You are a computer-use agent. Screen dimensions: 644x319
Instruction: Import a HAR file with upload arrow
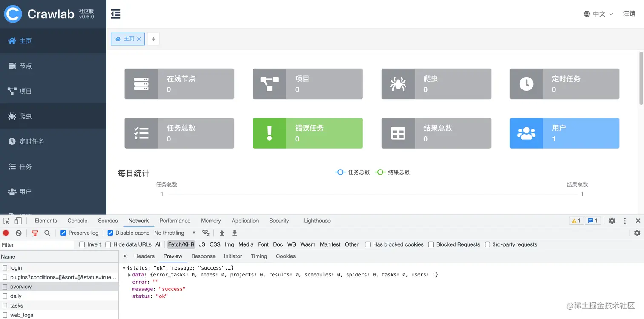pyautogui.click(x=222, y=233)
